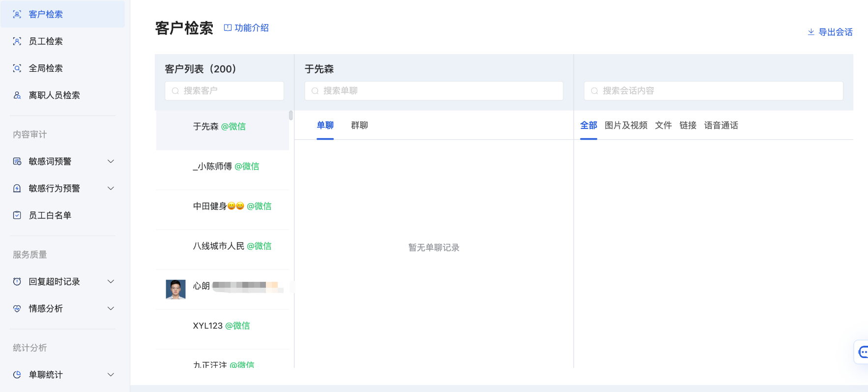The image size is (868, 392).
Task: Expand the 敏感行为预警 menu chevron
Action: pyautogui.click(x=111, y=188)
